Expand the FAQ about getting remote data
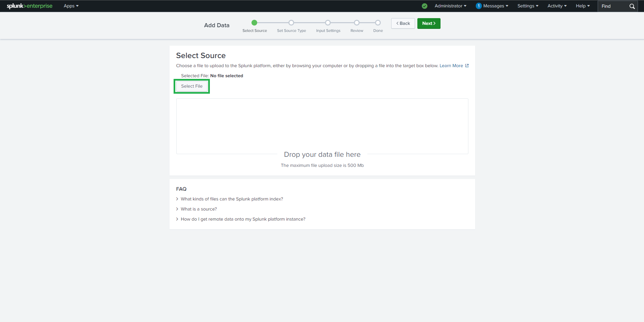The height and width of the screenshot is (322, 644). click(243, 219)
